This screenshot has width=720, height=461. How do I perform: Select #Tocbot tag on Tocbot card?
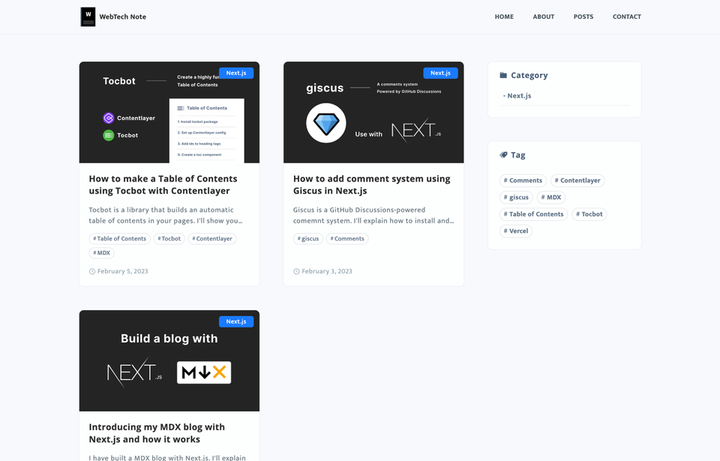(x=169, y=239)
